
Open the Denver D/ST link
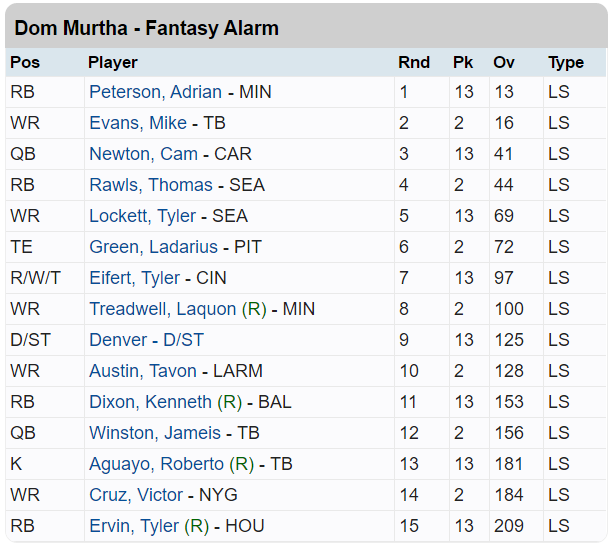point(117,340)
